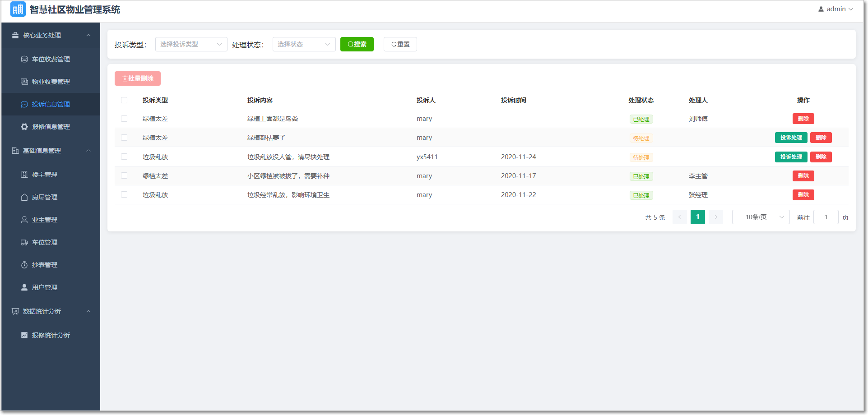
Task: Check the row 小区绿植被拔了，需要补种
Action: [x=124, y=175]
